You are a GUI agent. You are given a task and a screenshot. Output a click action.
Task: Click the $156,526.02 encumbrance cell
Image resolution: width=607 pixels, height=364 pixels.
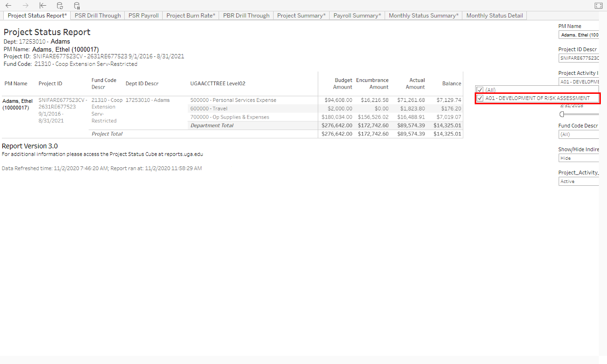(373, 117)
